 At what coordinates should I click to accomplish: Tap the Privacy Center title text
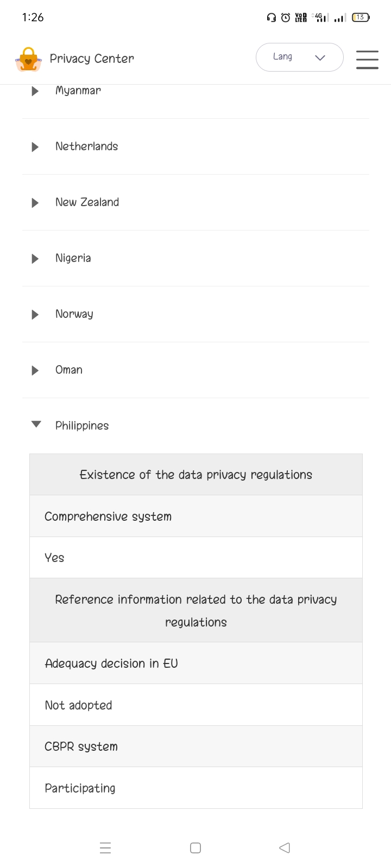92,59
